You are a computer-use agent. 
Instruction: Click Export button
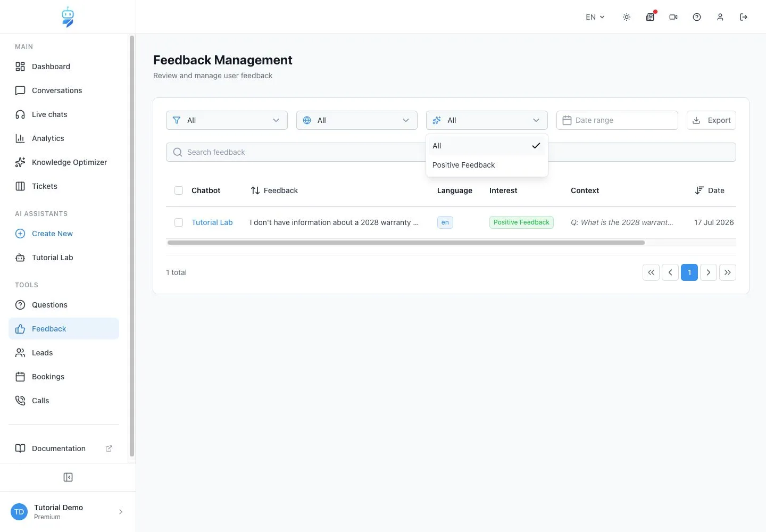[711, 120]
